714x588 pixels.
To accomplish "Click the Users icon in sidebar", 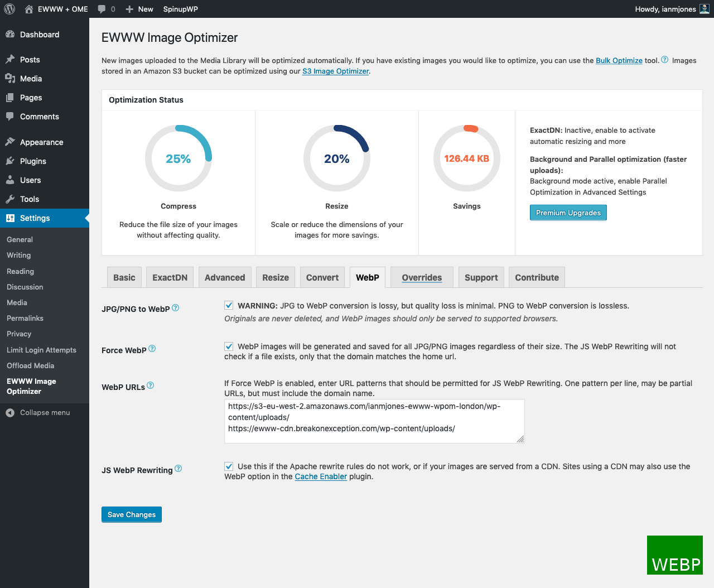I will pos(10,180).
